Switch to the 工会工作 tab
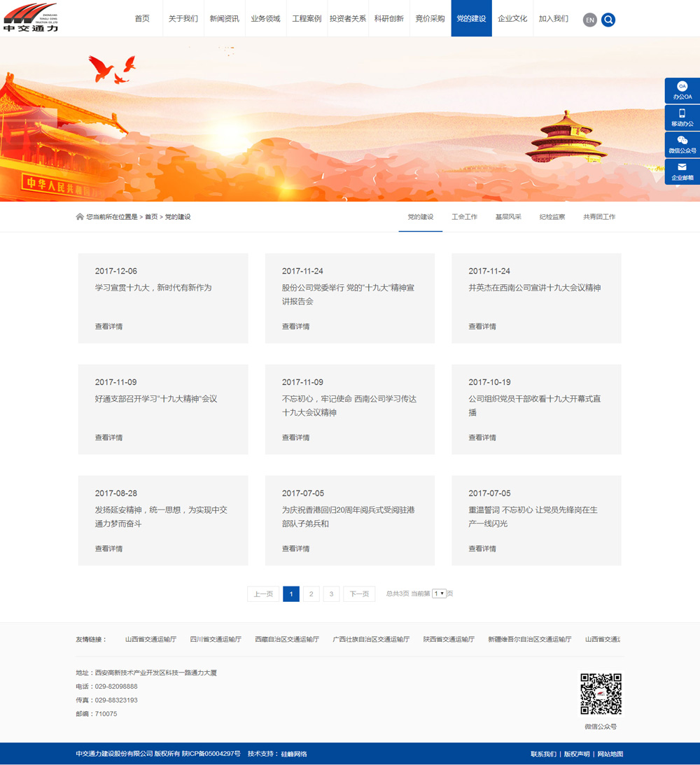700x765 pixels. click(x=464, y=217)
